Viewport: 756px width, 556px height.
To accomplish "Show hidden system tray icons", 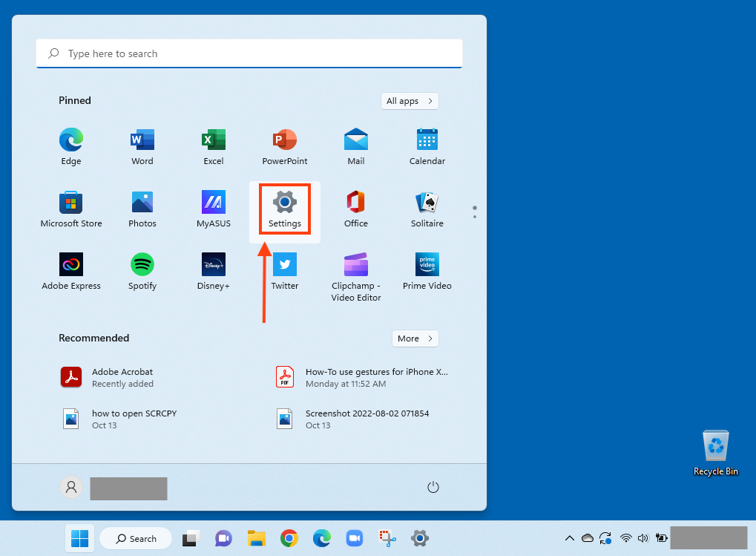I will pos(570,538).
